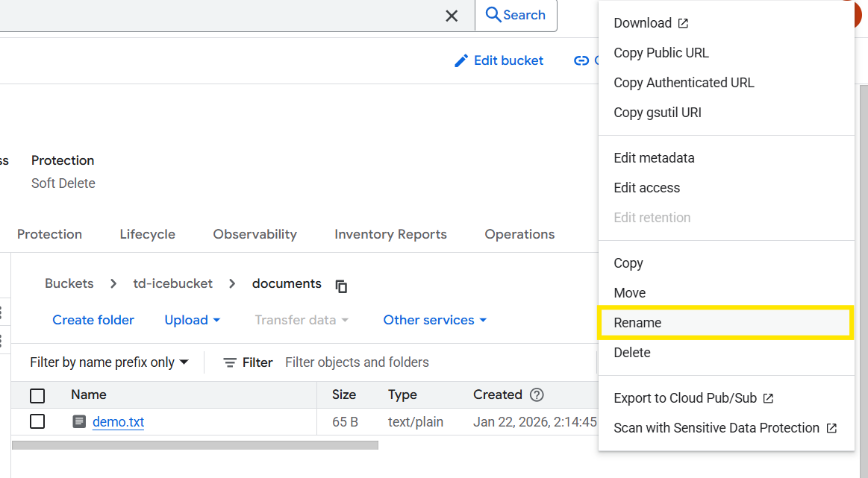Select Delete in the context menu
This screenshot has height=478, width=868.
point(632,353)
